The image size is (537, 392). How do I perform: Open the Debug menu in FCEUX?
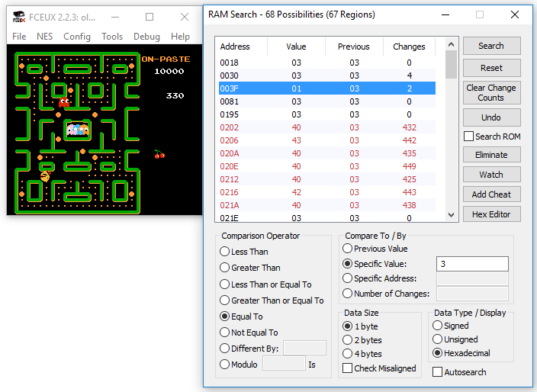click(146, 37)
